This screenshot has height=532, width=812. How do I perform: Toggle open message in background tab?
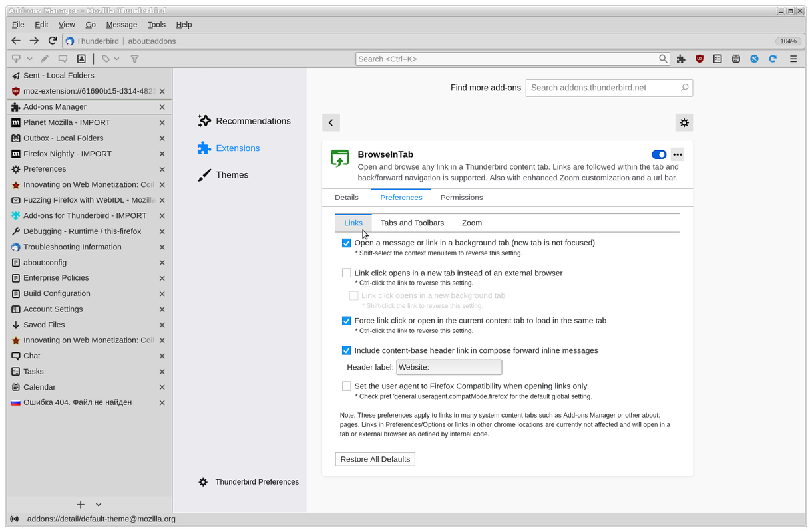tap(346, 243)
